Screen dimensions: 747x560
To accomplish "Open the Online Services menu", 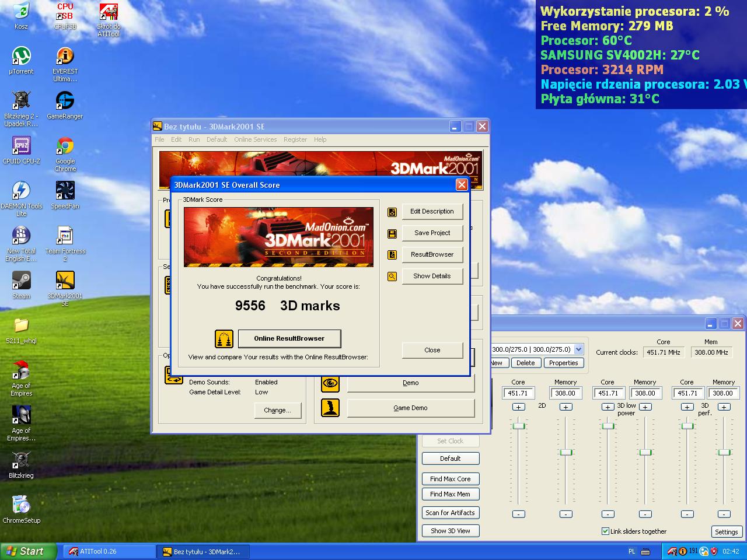I will coord(256,139).
